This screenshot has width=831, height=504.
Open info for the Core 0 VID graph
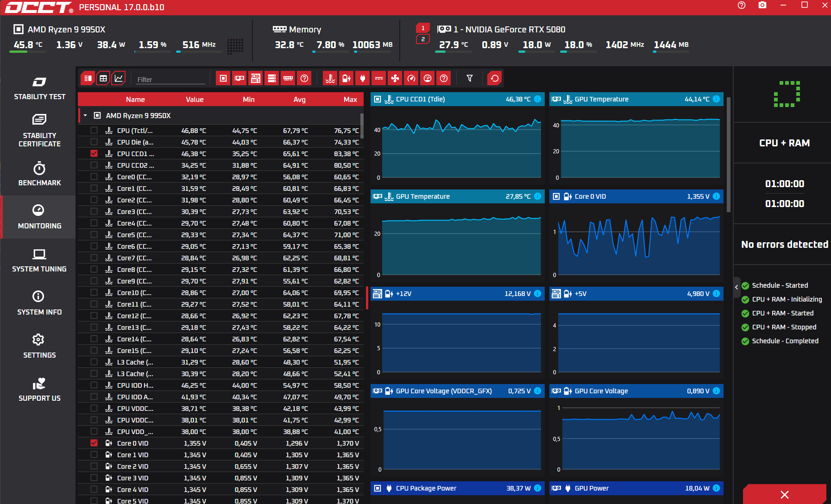click(716, 196)
